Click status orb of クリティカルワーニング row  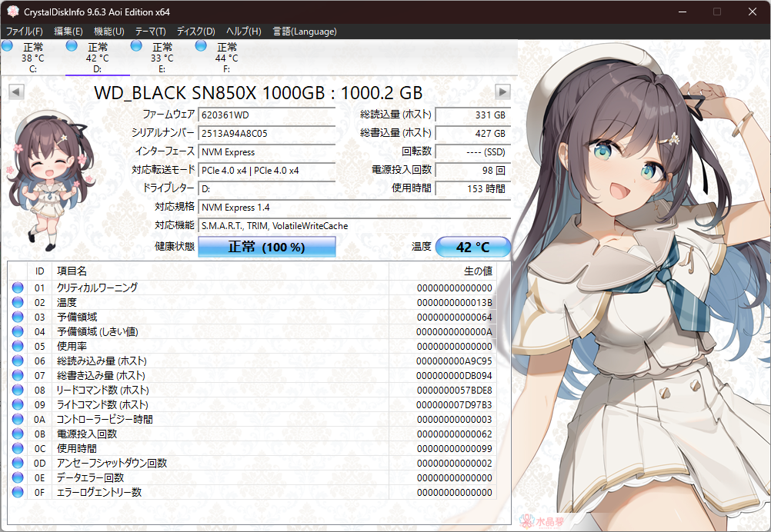tap(18, 288)
